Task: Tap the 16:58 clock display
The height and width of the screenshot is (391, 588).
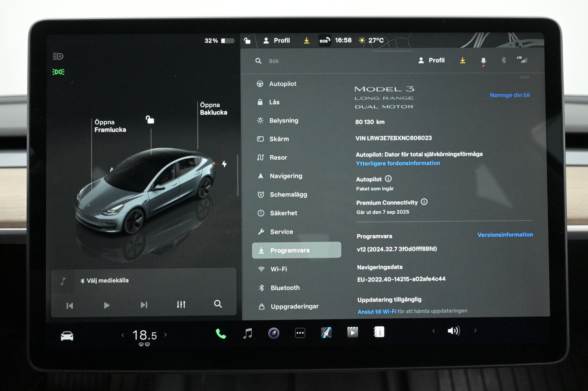Action: pos(343,40)
